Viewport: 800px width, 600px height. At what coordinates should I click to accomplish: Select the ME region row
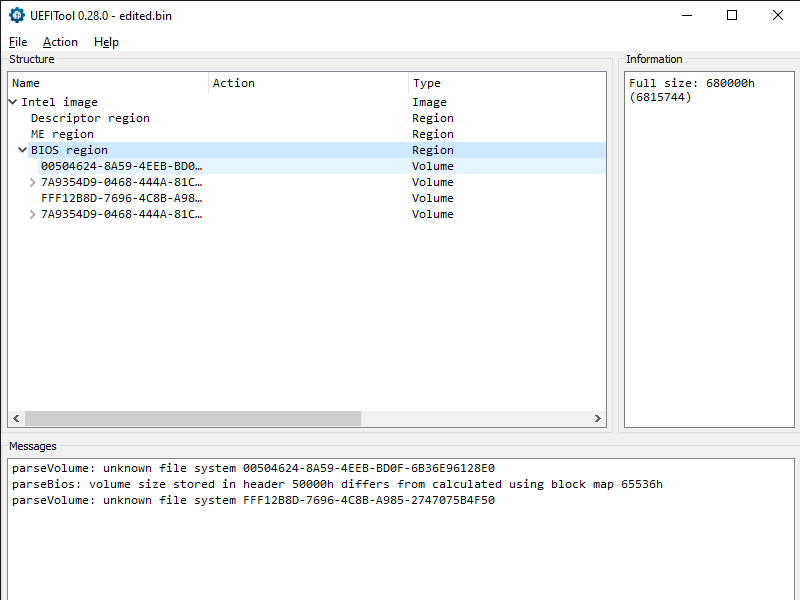(307, 134)
